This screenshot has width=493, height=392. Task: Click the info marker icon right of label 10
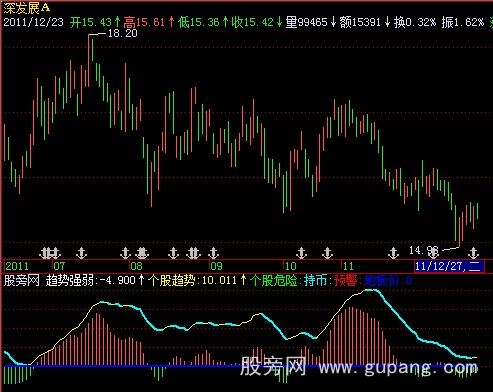tap(301, 253)
